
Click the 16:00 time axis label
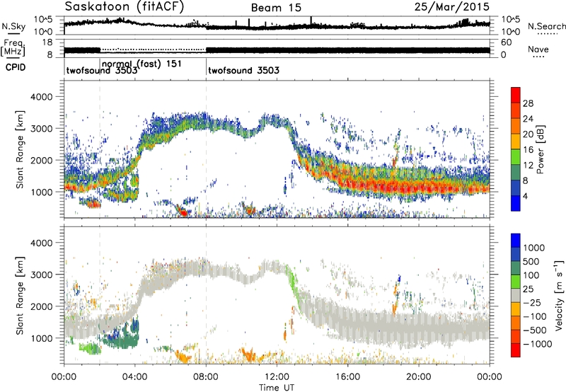(x=347, y=377)
